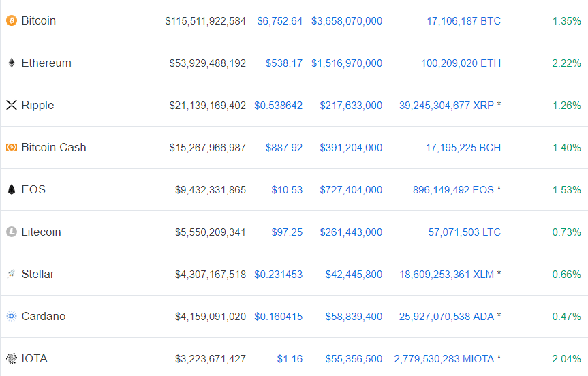Click IOTA volume $55,356,500

point(354,359)
